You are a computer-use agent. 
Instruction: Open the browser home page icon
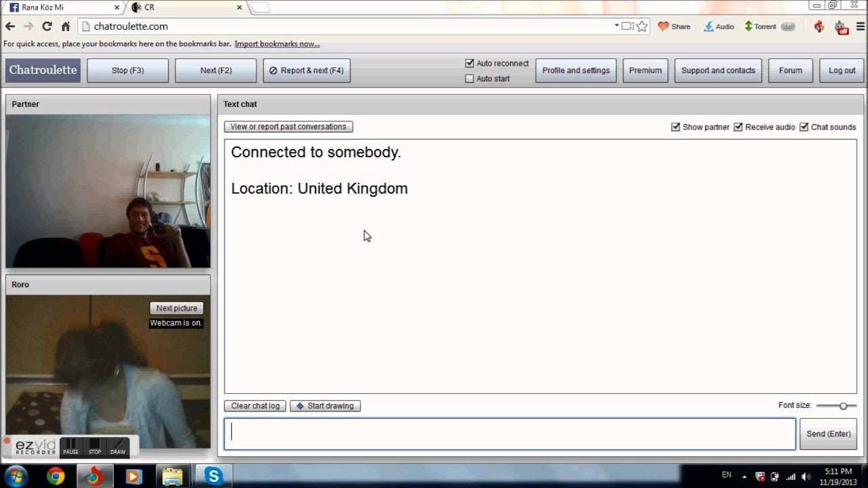coord(65,26)
